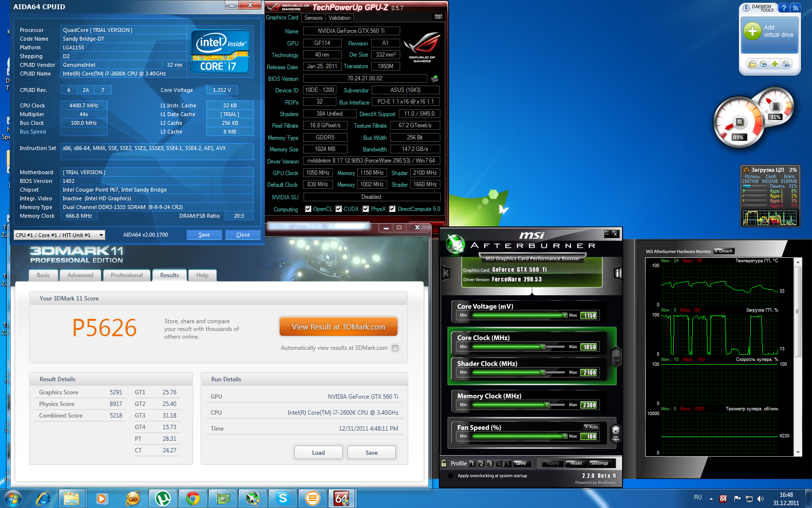Image resolution: width=812 pixels, height=508 pixels.
Task: Click the volume speaker tray icon
Action: click(x=761, y=499)
